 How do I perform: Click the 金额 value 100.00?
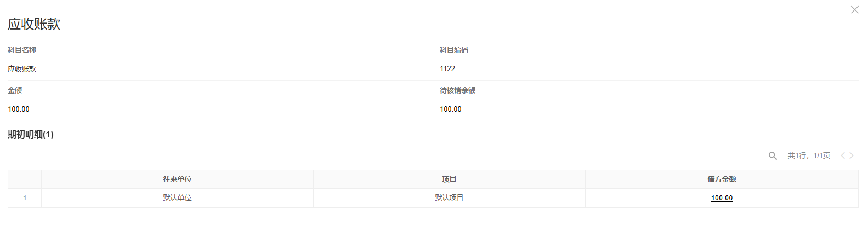(x=19, y=110)
